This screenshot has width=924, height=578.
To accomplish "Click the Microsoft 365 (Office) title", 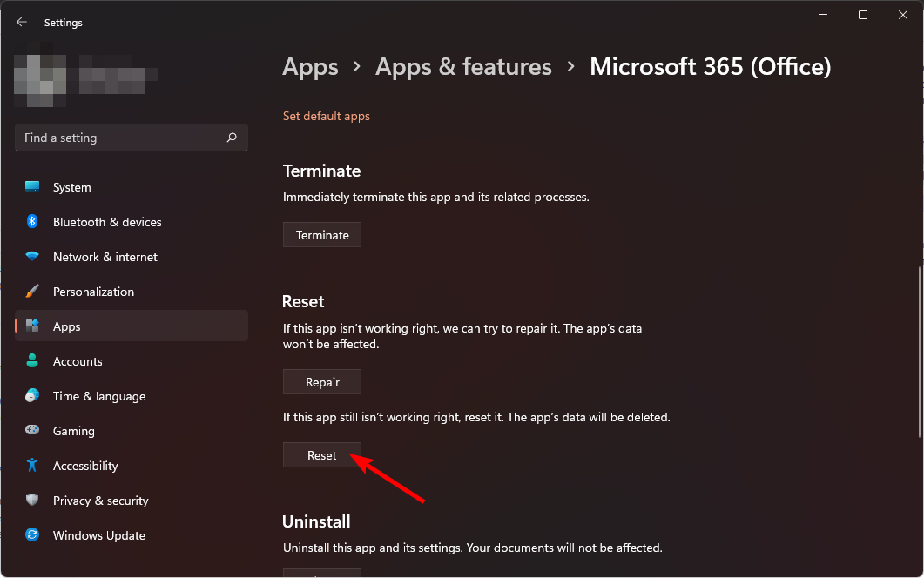I will pos(710,66).
